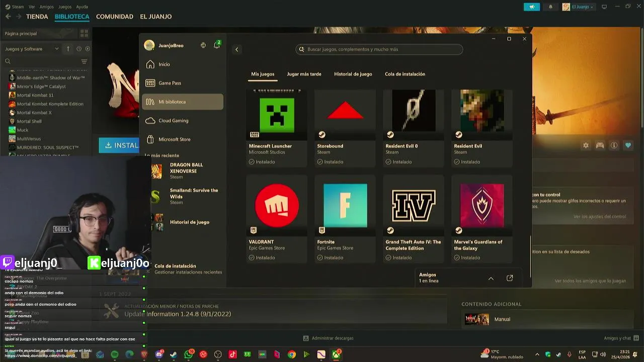The image size is (644, 362).
Task: Open El Juanjo account dropdown in Steam
Action: (578, 7)
